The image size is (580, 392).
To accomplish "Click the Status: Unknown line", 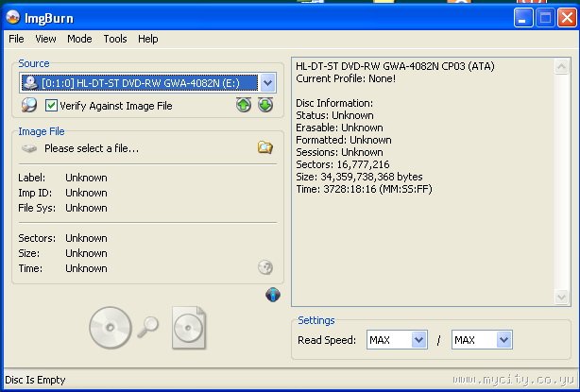I will tap(334, 115).
